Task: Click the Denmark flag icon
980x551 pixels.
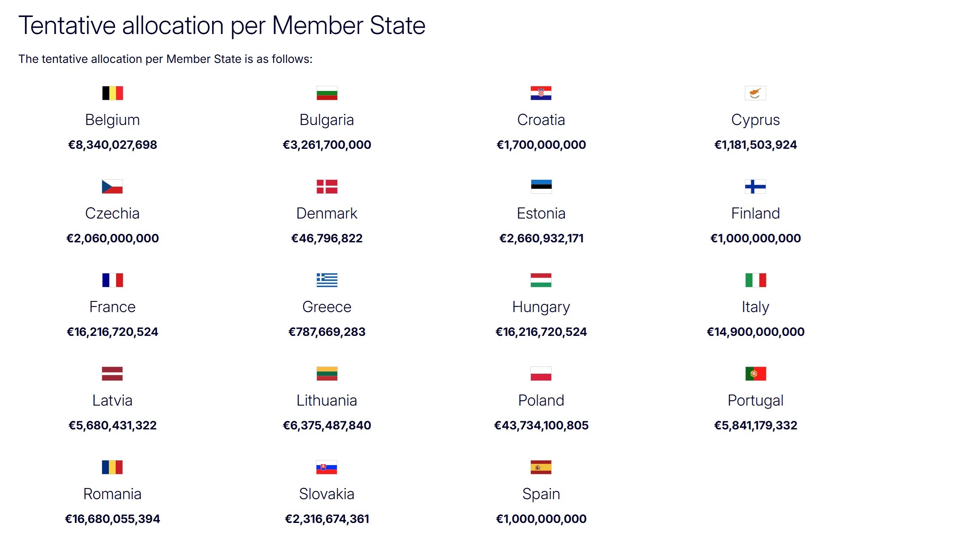Action: [x=327, y=187]
